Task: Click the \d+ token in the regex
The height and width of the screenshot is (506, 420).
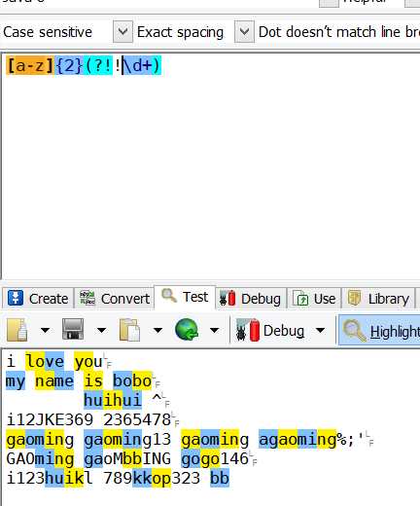Action: click(x=137, y=65)
